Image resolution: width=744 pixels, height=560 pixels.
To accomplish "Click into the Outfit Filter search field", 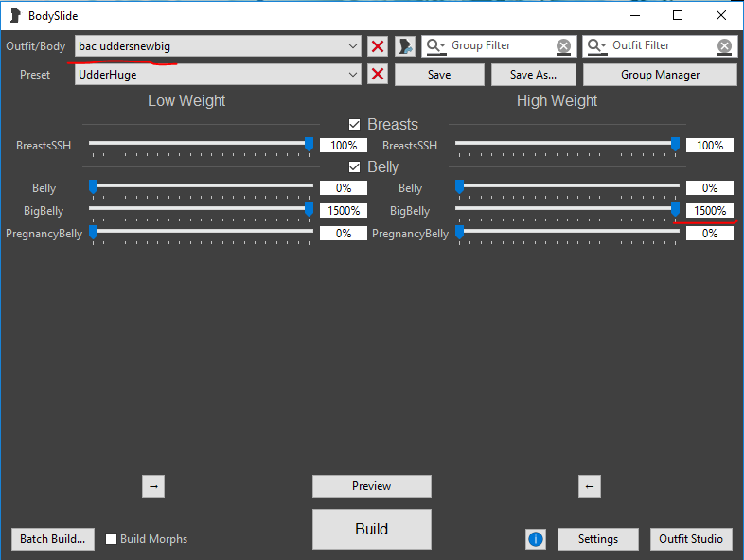I will click(x=662, y=46).
